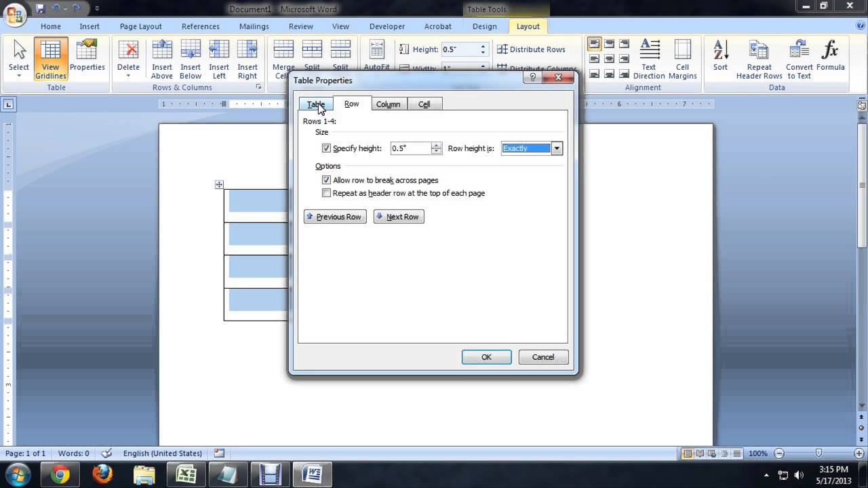The image size is (868, 488).
Task: Open Firefox from the taskbar
Action: [102, 474]
